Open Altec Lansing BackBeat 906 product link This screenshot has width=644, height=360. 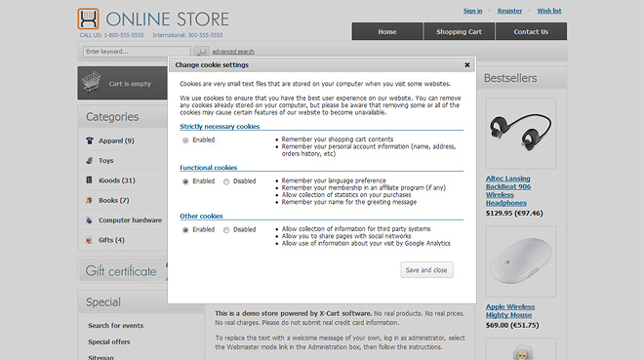[508, 191]
